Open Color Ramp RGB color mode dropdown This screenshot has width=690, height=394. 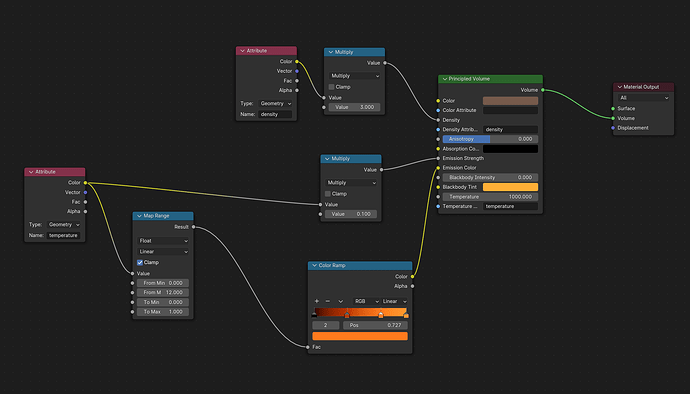[x=366, y=301]
